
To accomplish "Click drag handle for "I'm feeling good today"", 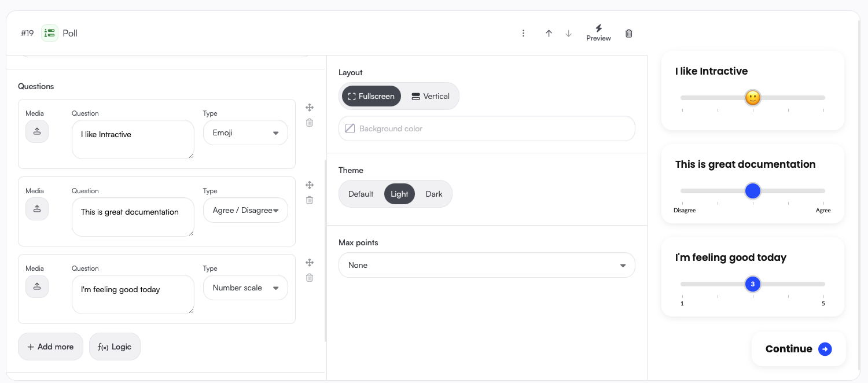I will pos(310,263).
